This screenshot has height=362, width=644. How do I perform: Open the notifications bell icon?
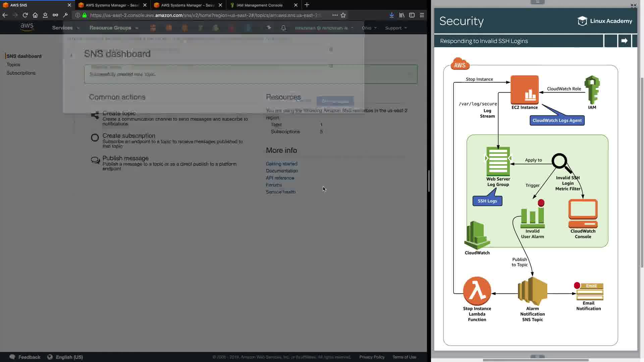tap(283, 28)
